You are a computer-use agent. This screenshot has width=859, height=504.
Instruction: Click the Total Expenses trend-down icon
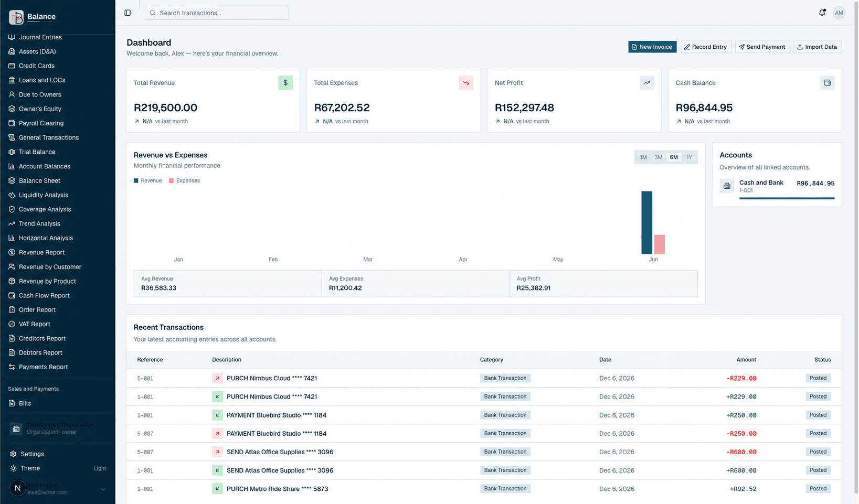coord(466,83)
